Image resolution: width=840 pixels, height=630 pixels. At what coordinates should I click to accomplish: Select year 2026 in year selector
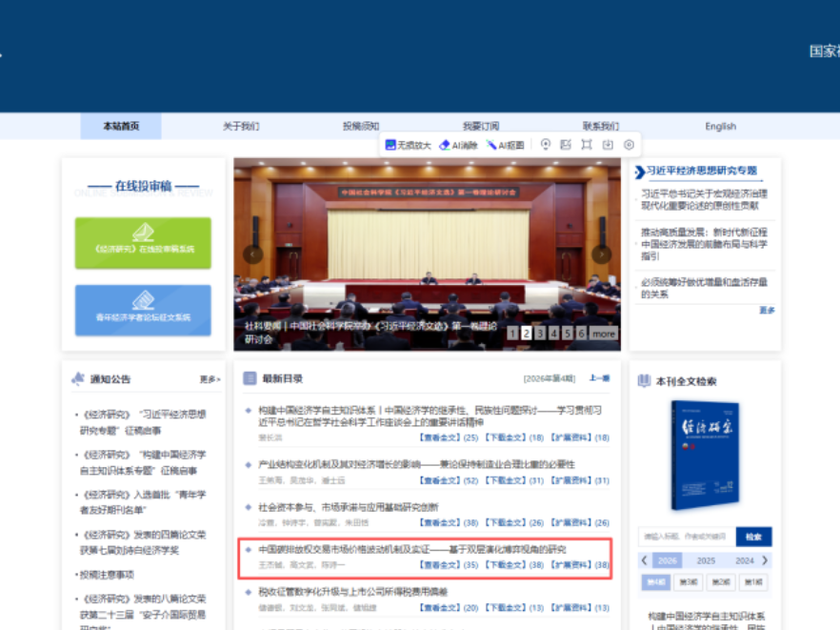668,560
